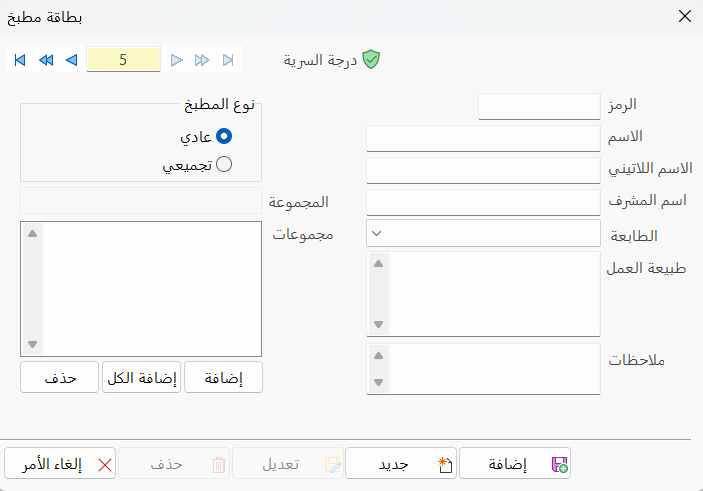Viewport: 703px width, 491px height.
Task: Click the الرمز code input field
Action: coord(539,106)
